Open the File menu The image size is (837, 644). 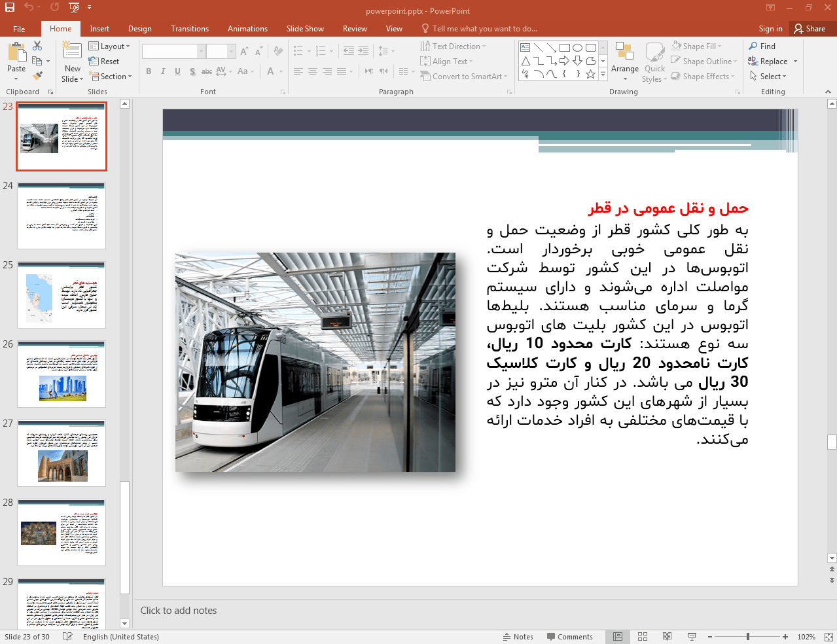pos(19,29)
